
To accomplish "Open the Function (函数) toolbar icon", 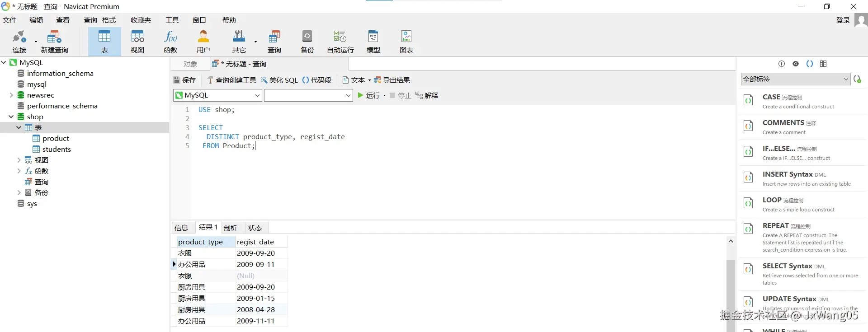I will [x=170, y=42].
